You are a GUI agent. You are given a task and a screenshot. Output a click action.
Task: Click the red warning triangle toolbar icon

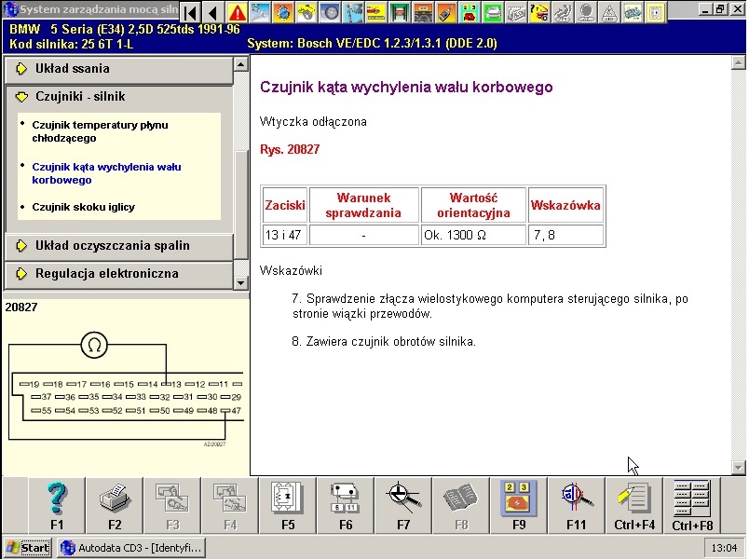[237, 13]
